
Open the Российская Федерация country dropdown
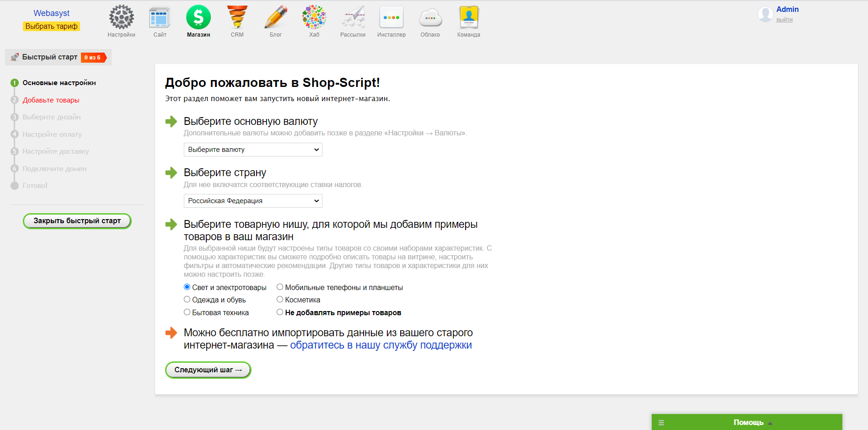(253, 201)
